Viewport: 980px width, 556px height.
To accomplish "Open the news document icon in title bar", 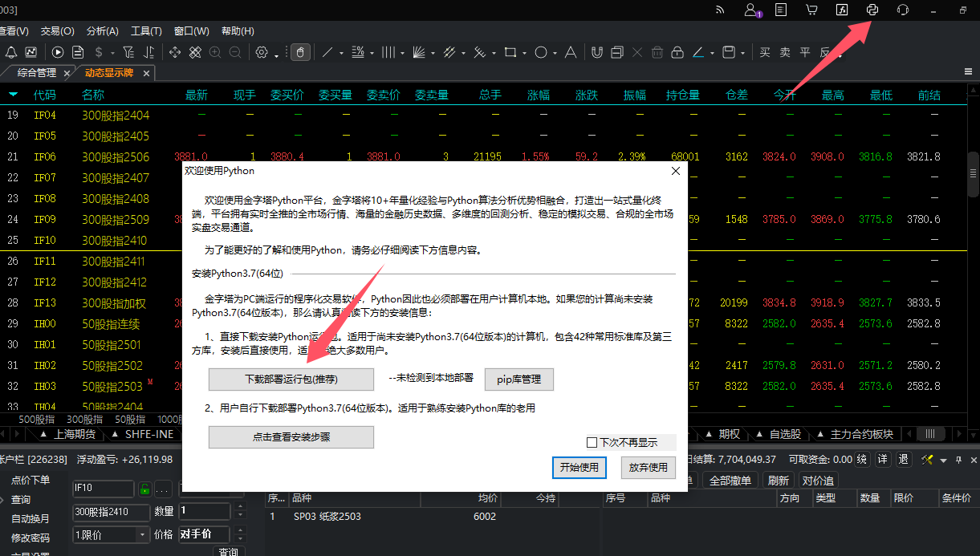I will (781, 10).
